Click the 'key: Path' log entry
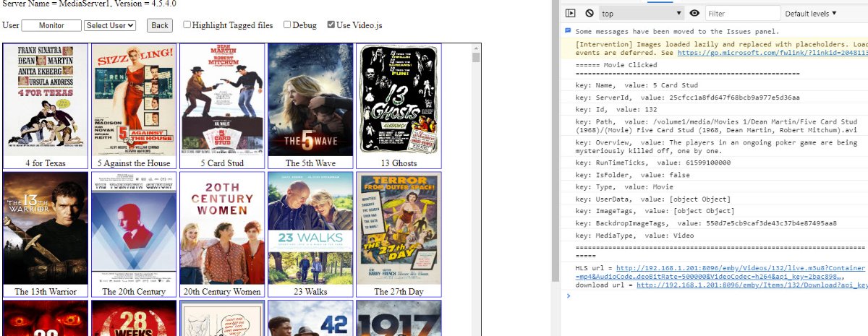Viewport: 868px width, 336px height. (717, 126)
